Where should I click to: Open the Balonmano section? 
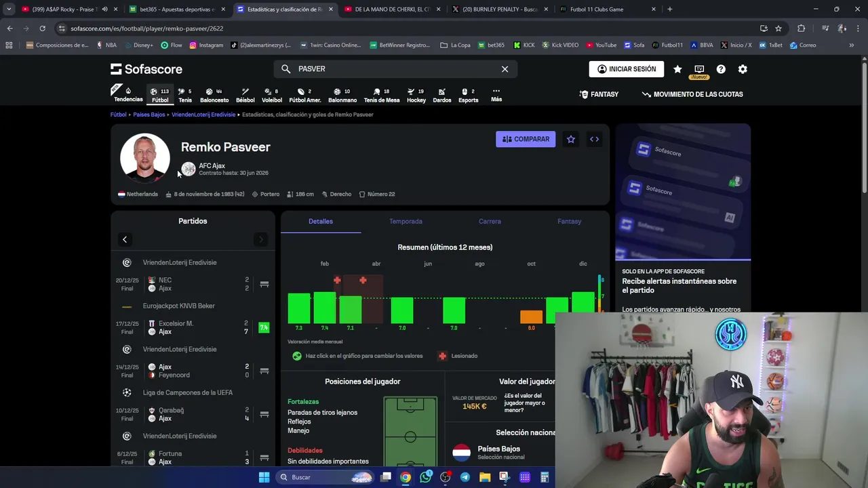[x=342, y=95]
